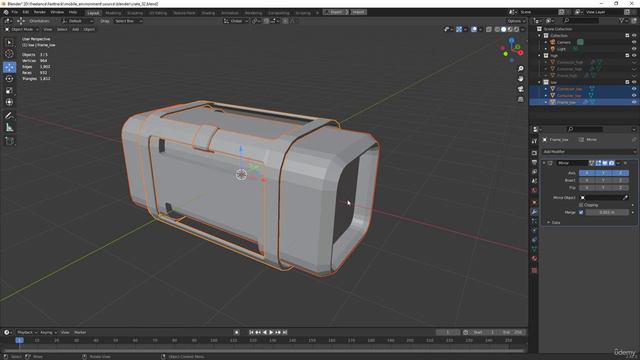640x360 pixels.
Task: Open the World properties tab
Action: pos(534,191)
